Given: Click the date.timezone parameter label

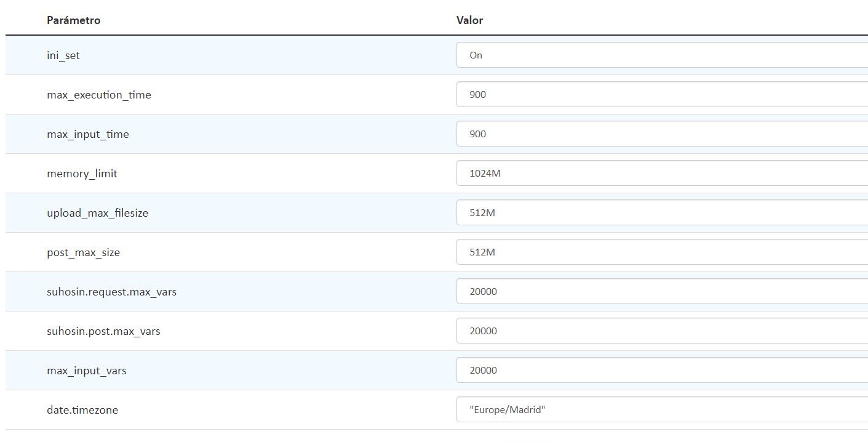Looking at the screenshot, I should (82, 410).
